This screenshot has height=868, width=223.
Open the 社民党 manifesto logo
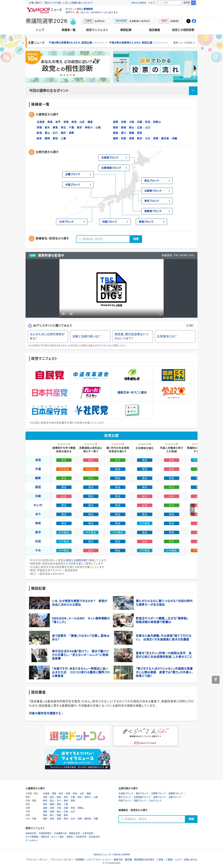click(91, 410)
